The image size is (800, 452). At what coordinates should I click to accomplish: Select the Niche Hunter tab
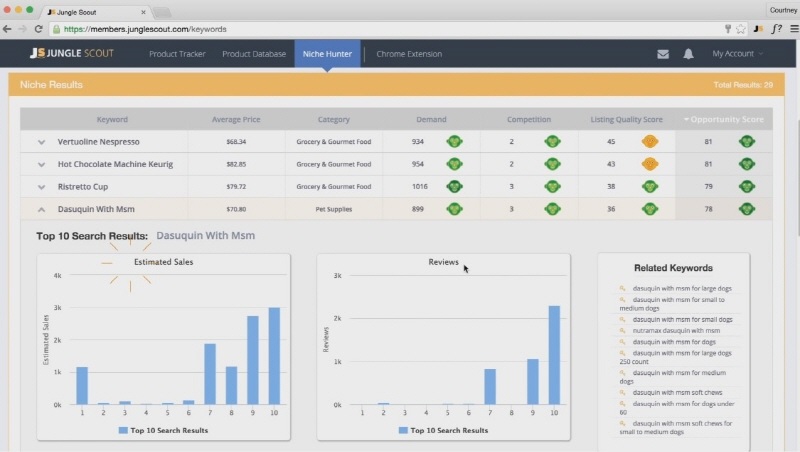click(x=327, y=54)
